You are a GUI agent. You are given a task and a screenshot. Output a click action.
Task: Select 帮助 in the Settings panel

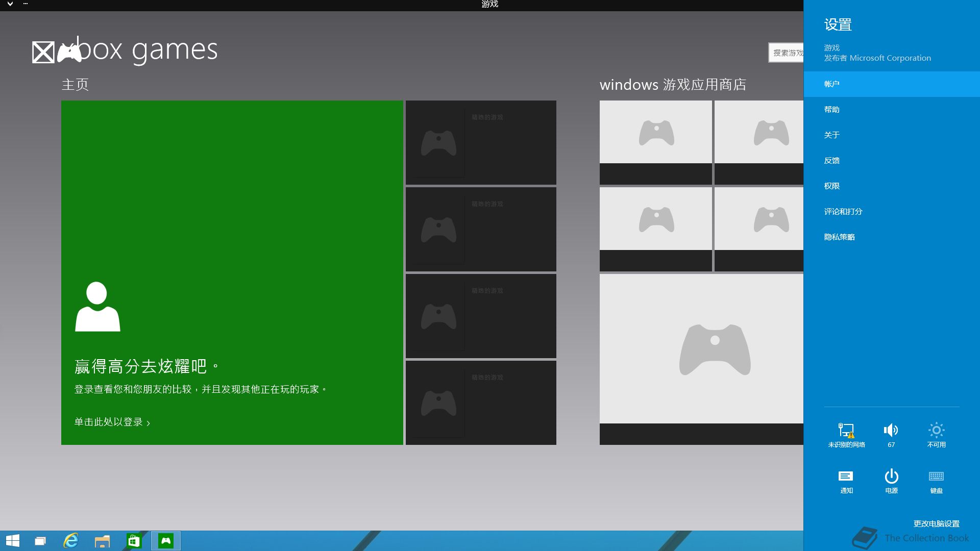892,110
